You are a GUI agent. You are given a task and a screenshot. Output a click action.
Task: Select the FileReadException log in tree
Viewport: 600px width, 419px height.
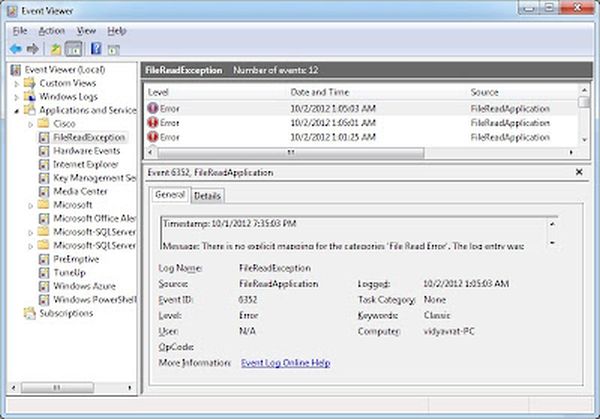pos(89,137)
